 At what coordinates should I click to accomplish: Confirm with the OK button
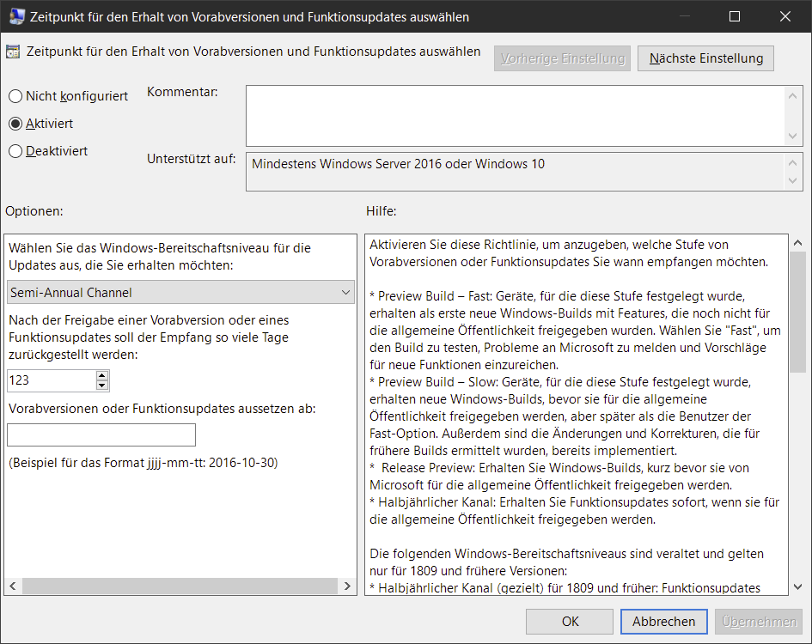[570, 621]
